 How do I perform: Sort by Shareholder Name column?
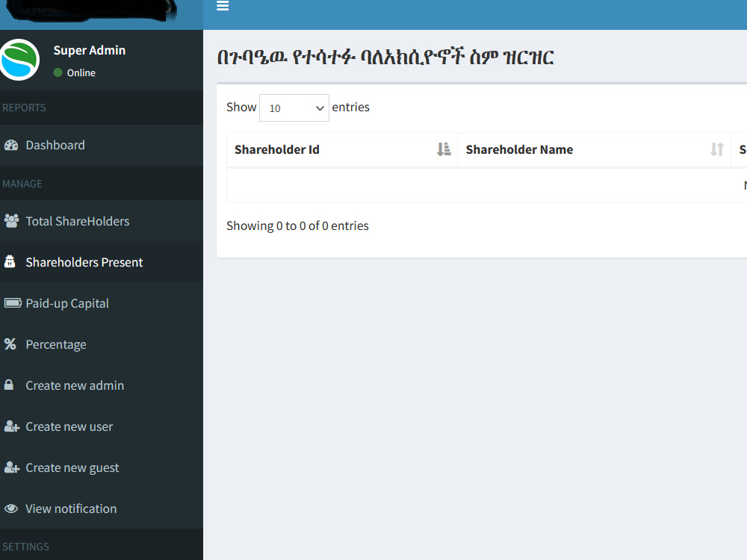pyautogui.click(x=594, y=150)
